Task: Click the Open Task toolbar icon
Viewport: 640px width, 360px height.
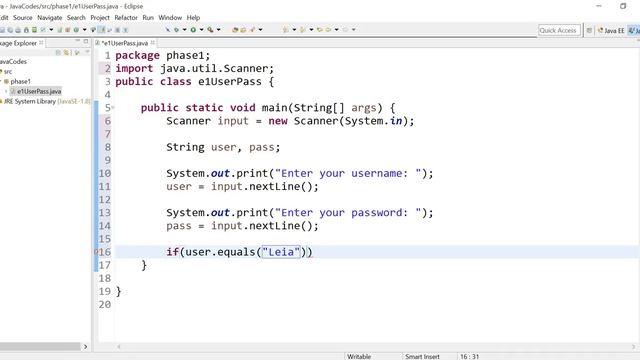Action: coord(243,30)
